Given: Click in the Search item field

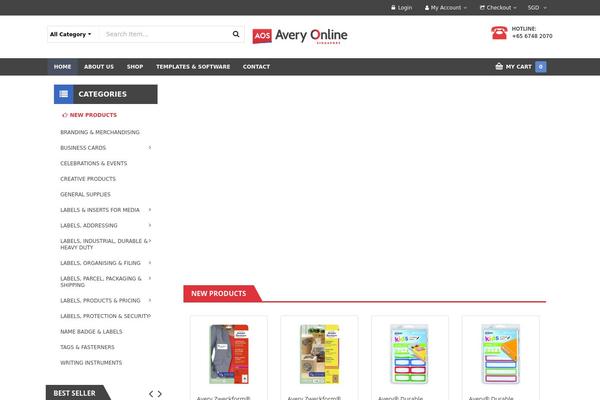Looking at the screenshot, I should point(165,34).
